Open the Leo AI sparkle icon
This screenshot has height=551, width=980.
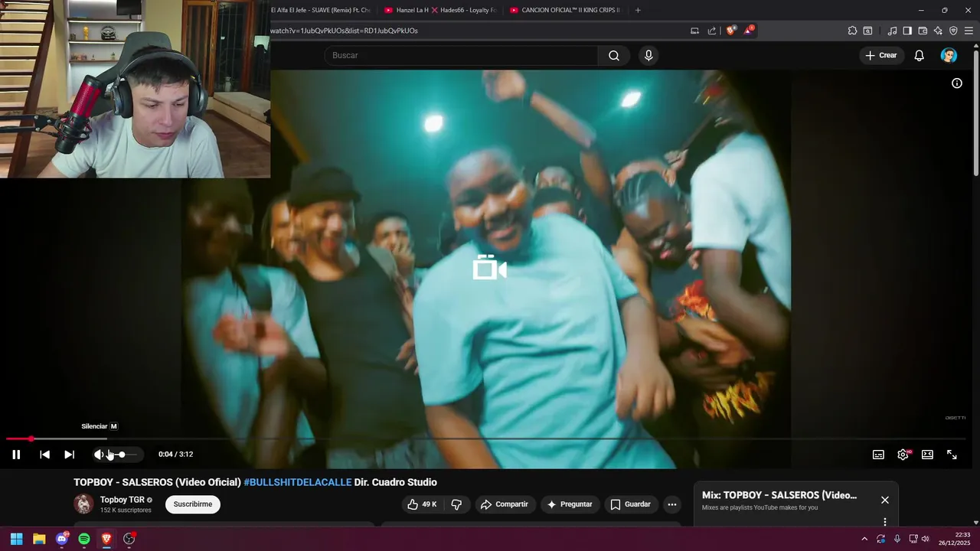(x=938, y=31)
